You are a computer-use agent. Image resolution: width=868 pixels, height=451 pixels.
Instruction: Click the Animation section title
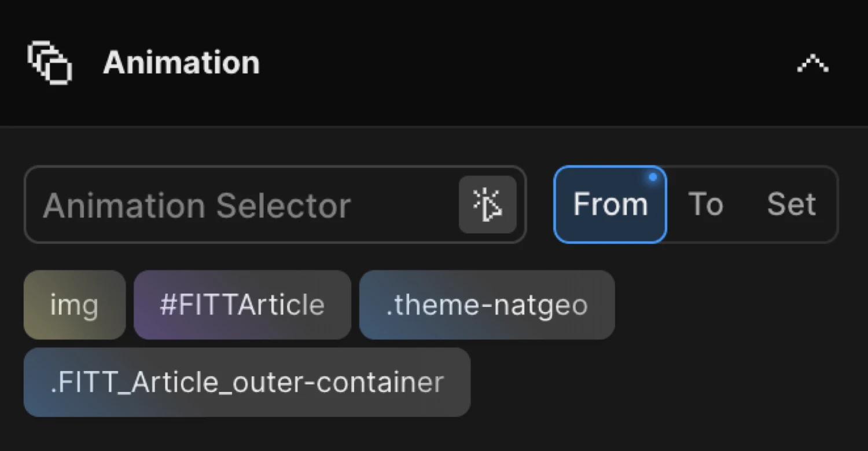pos(181,63)
